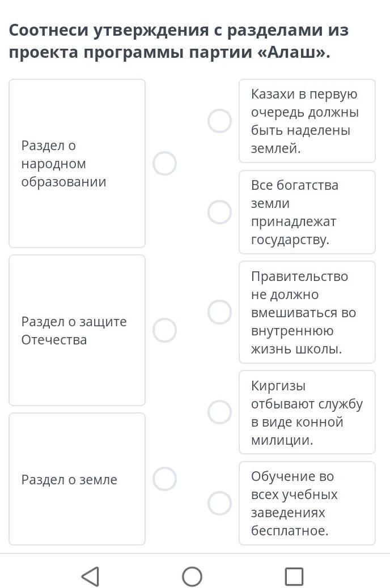Select radio for 'Обучение во всех учебных' statement
Screen dimensions: 390x588
tap(219, 503)
